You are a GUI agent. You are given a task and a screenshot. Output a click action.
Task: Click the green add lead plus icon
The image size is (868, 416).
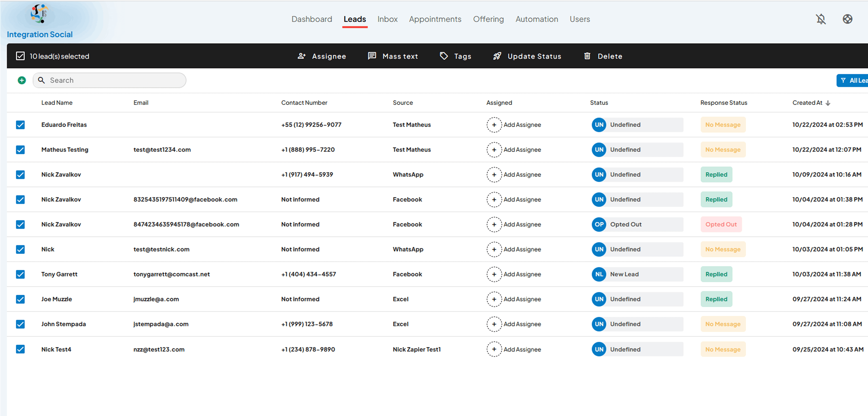coord(22,80)
